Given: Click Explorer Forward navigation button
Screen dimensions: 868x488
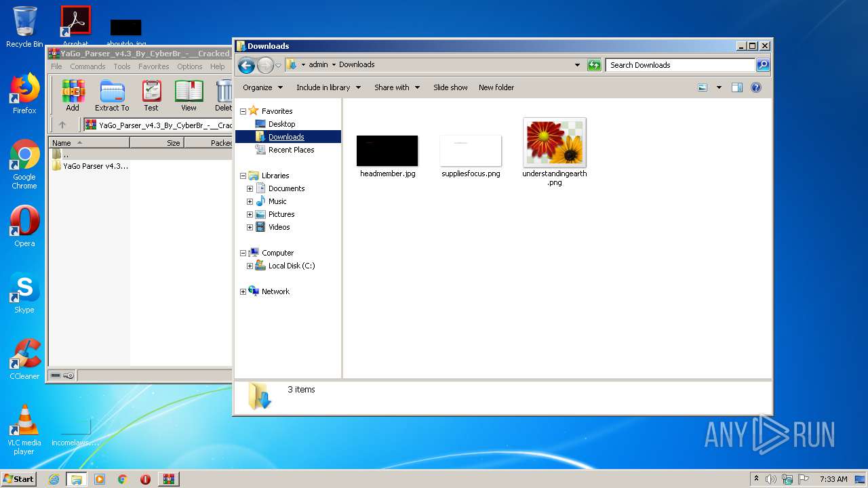Looking at the screenshot, I should [265, 65].
